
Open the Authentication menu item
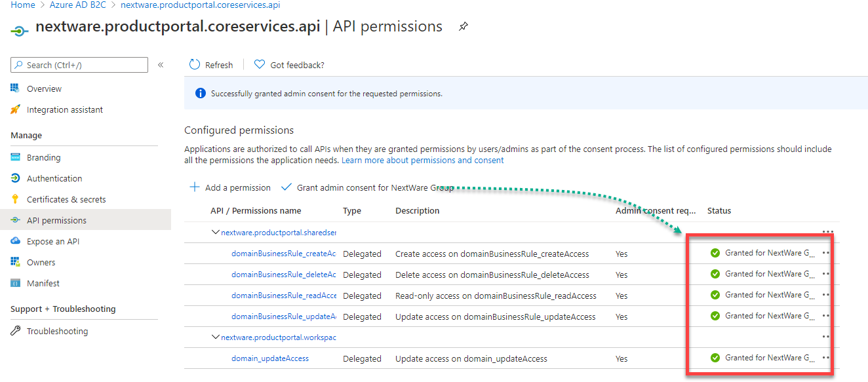click(x=54, y=178)
